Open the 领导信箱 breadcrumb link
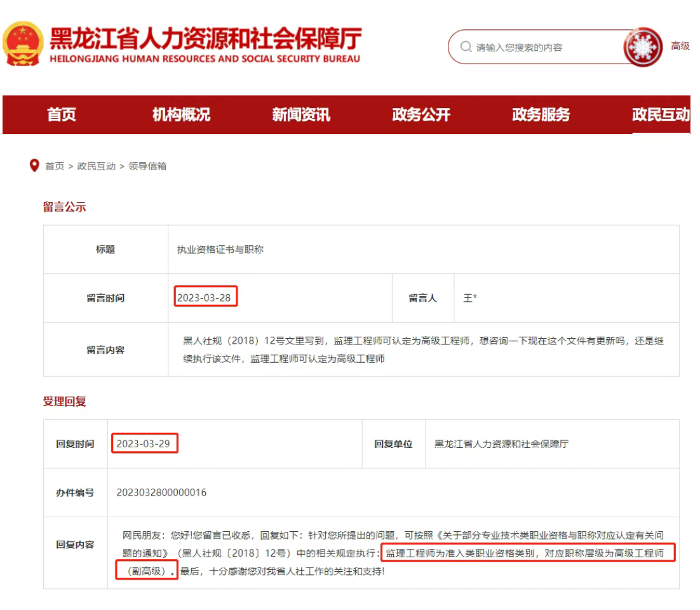The image size is (700, 610). (x=147, y=166)
